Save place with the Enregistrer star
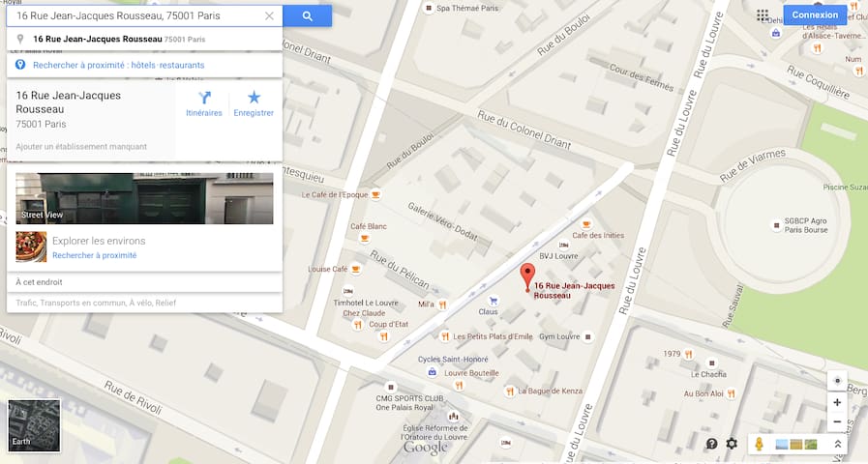The image size is (868, 464). (254, 103)
